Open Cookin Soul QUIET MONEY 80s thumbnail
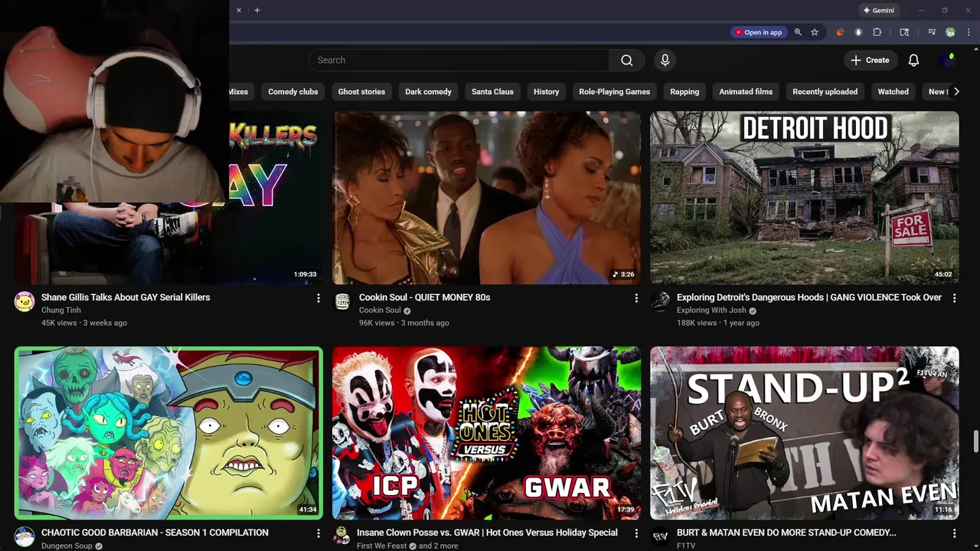This screenshot has height=551, width=980. [x=486, y=197]
